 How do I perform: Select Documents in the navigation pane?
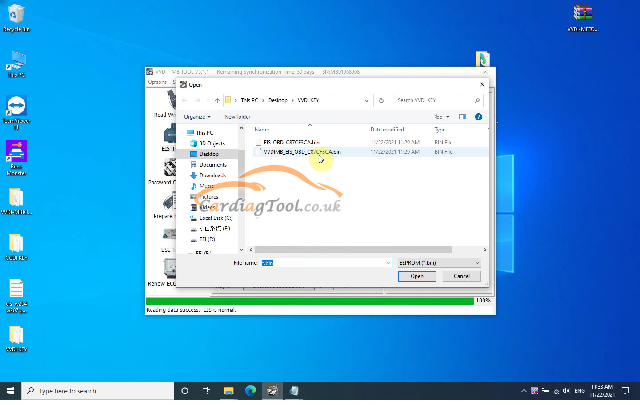212,164
